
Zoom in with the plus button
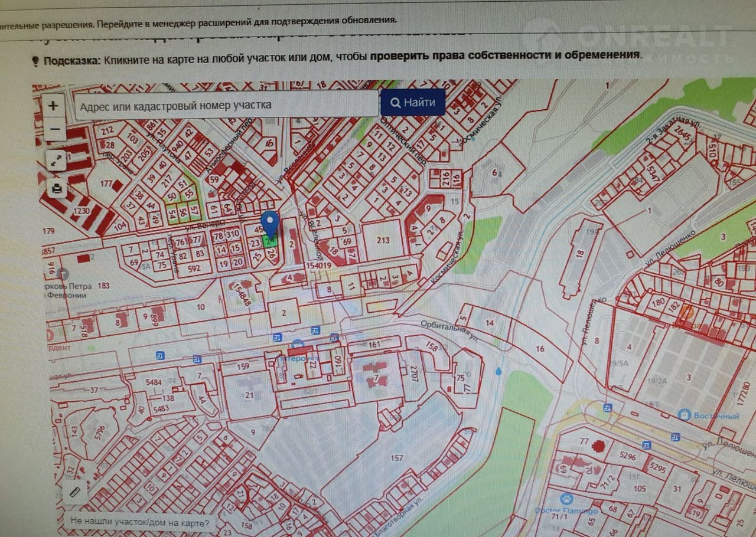pos(54,106)
